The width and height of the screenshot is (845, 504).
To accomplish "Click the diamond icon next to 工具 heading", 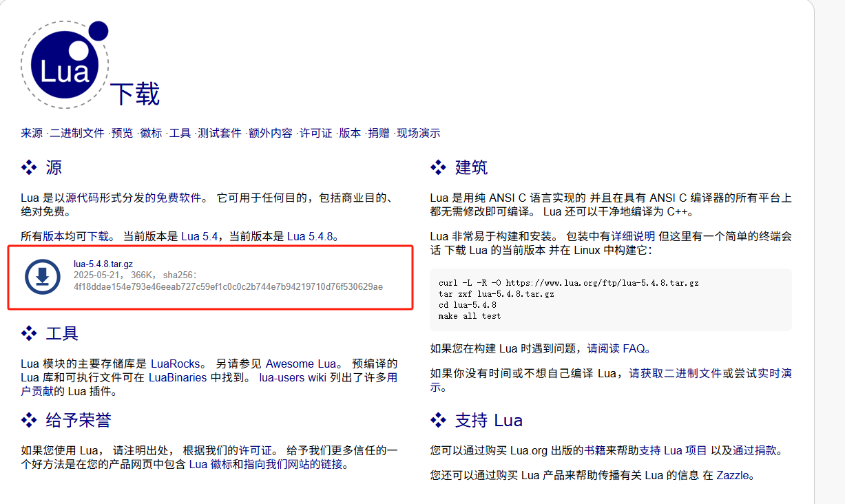I will (x=28, y=333).
